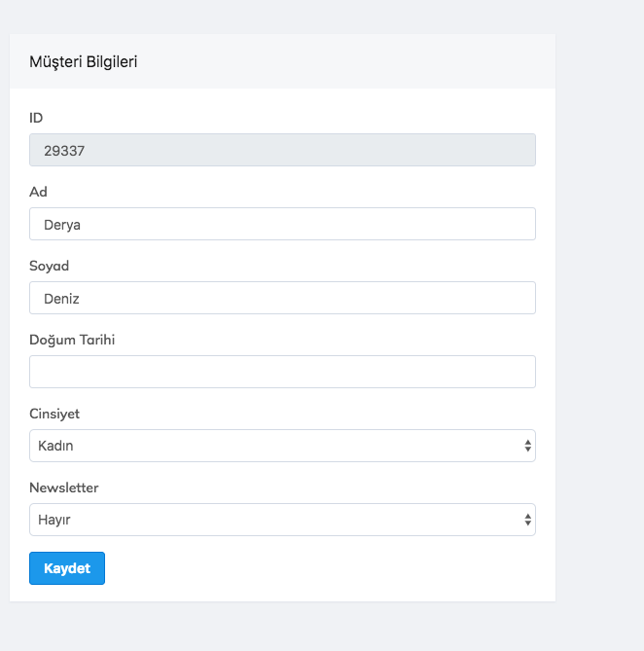Place cursor on the name Derya
Viewport: 644px width, 651px height.
[62, 225]
